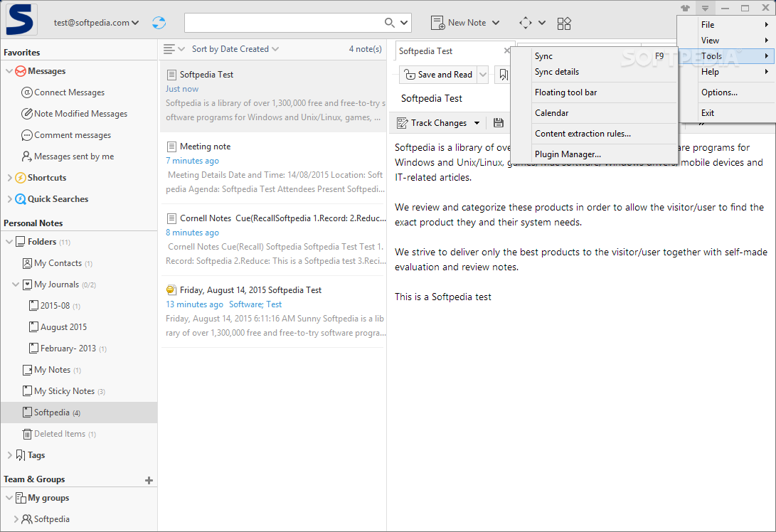Open Track Changes dropdown arrow
Image resolution: width=776 pixels, height=532 pixels.
477,123
